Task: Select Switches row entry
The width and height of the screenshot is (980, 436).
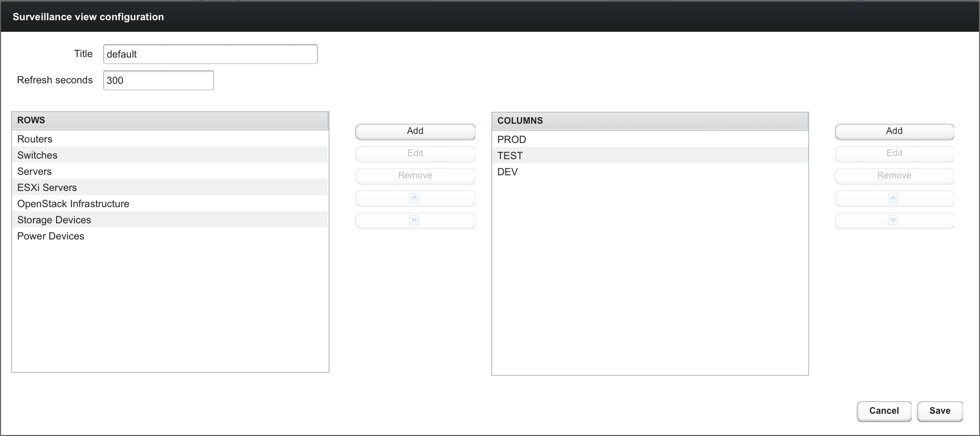Action: click(x=37, y=155)
